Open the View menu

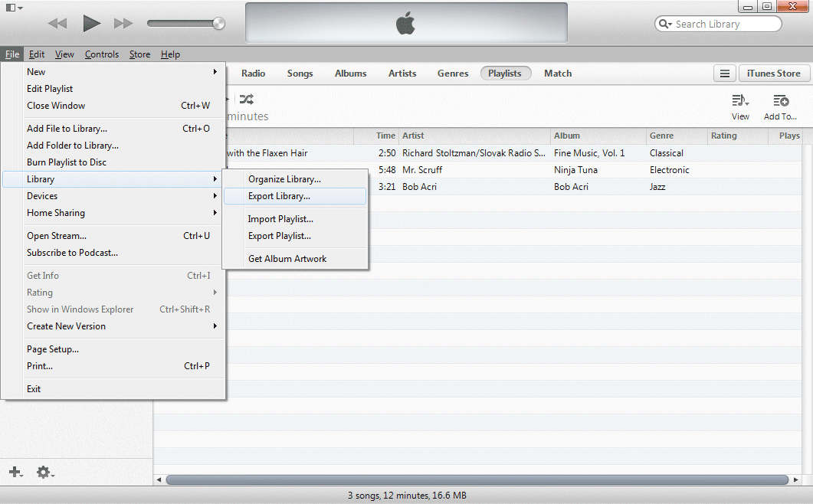point(64,54)
